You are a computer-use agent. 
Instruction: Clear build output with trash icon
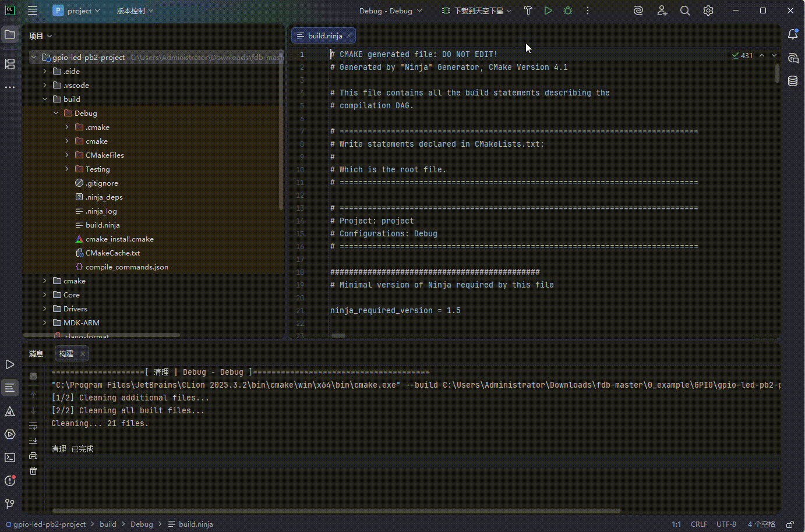(33, 471)
